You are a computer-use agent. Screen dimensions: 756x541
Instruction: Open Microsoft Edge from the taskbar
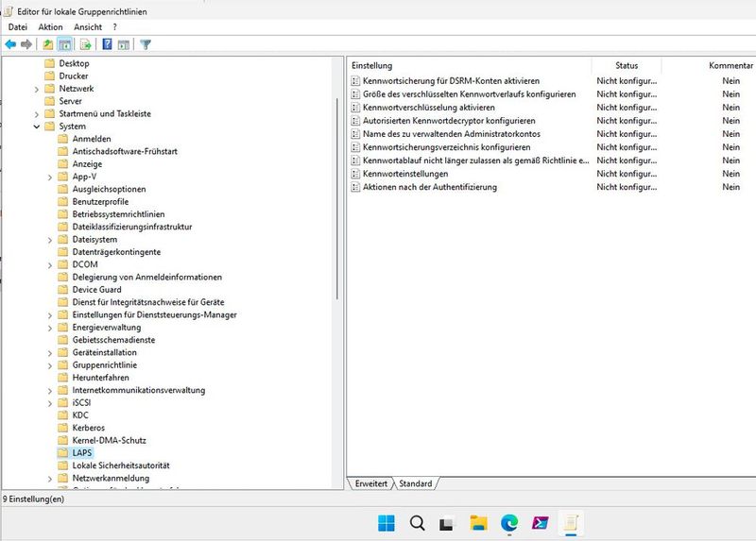point(509,523)
